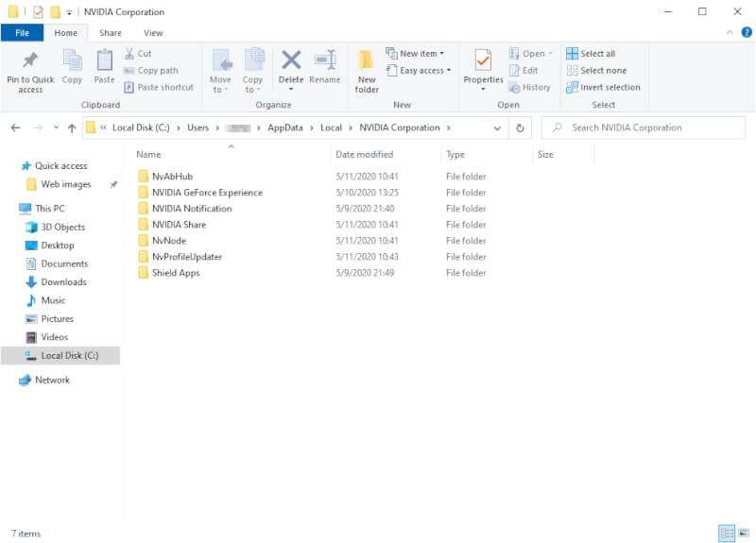The image size is (756, 543).
Task: Click Users in address breadcrumb
Action: 198,127
